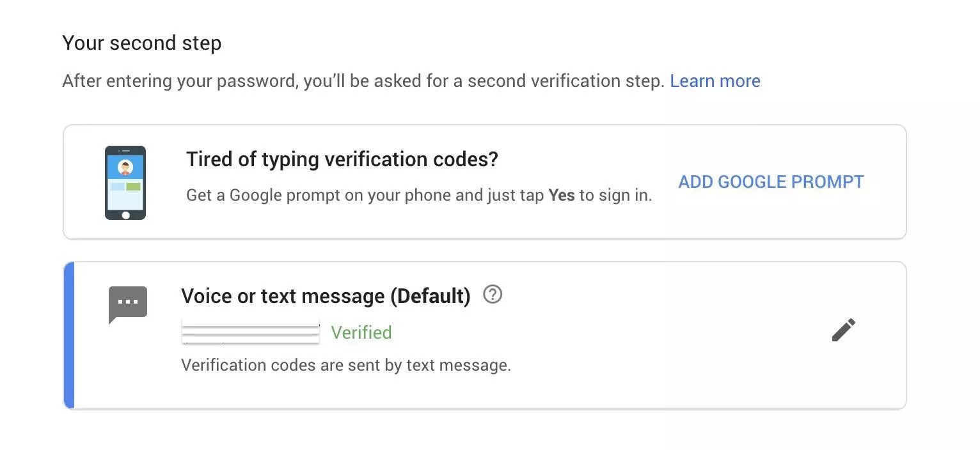Click the blue accent bar on voice card
The width and height of the screenshot is (980, 450).
click(69, 335)
